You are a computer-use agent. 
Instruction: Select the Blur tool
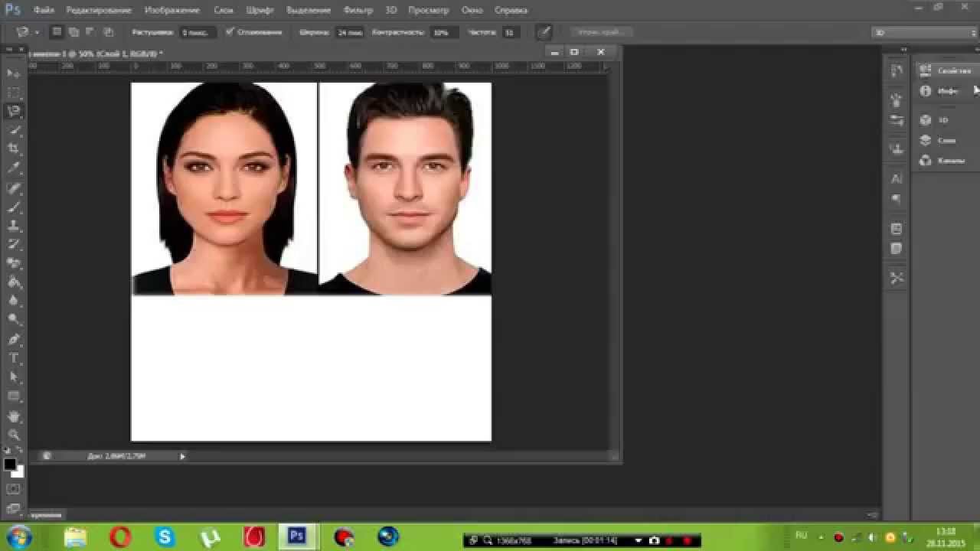(x=14, y=302)
